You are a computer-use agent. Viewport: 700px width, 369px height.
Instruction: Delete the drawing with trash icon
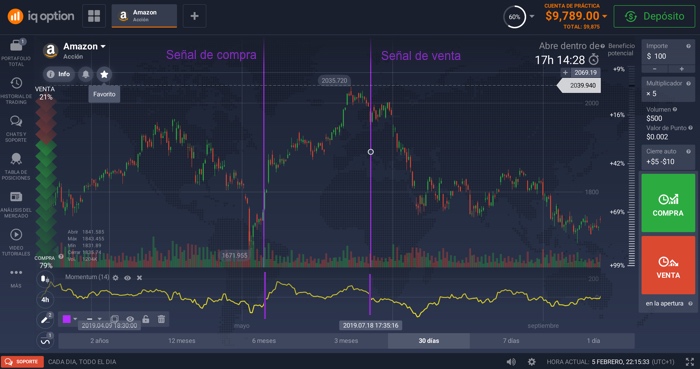tap(161, 319)
